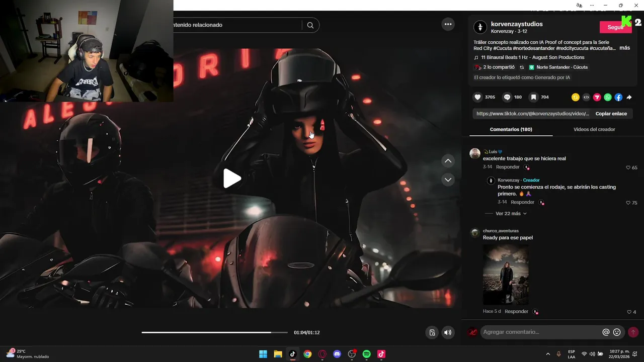Click the yellow repost icon
The width and height of the screenshot is (644, 362).
click(575, 97)
